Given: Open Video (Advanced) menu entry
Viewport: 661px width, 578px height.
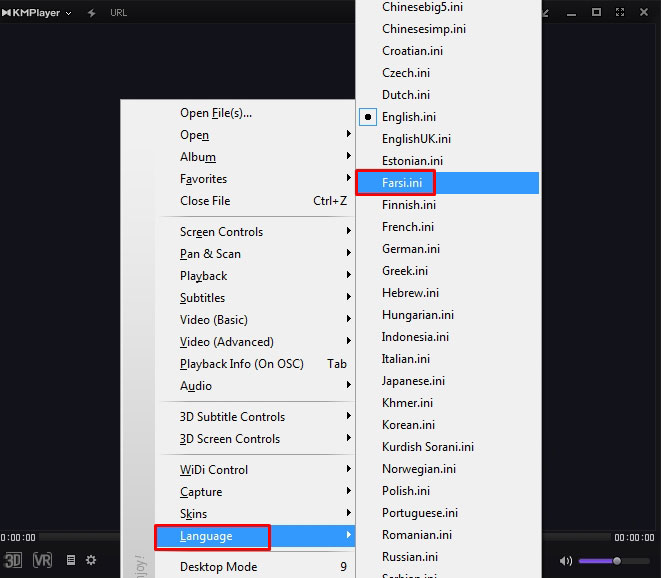Looking at the screenshot, I should [x=255, y=341].
